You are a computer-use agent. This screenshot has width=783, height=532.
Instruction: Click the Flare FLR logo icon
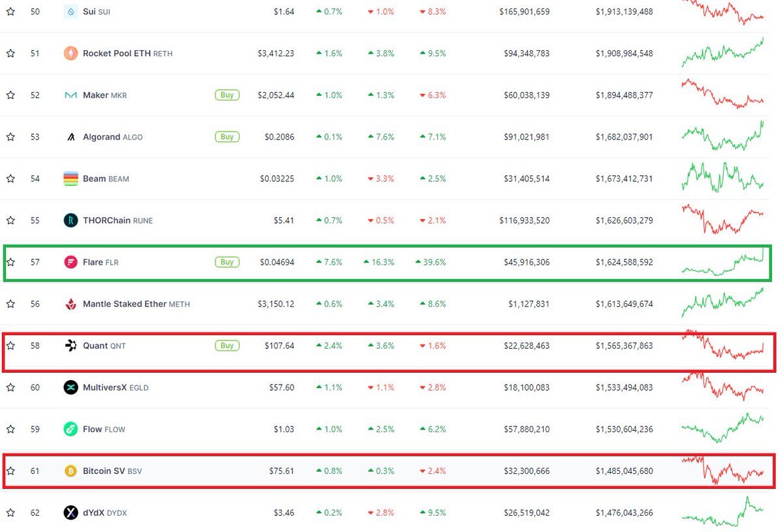(x=70, y=262)
